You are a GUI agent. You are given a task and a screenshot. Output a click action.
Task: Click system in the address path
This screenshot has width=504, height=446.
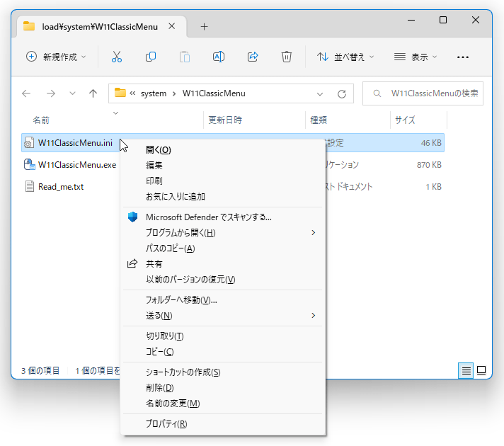pos(154,93)
